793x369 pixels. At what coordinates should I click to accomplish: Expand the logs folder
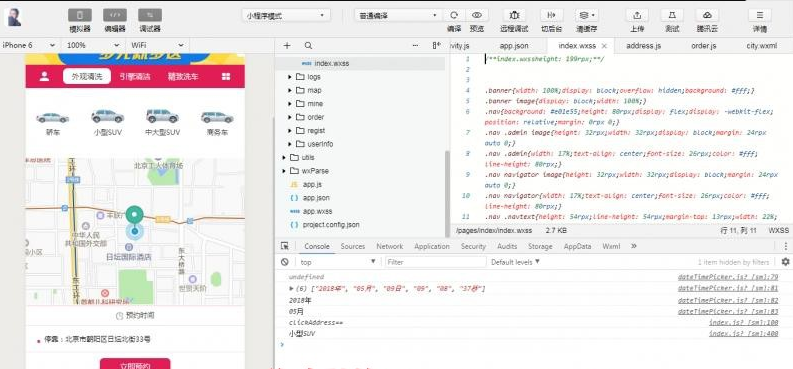(x=290, y=77)
